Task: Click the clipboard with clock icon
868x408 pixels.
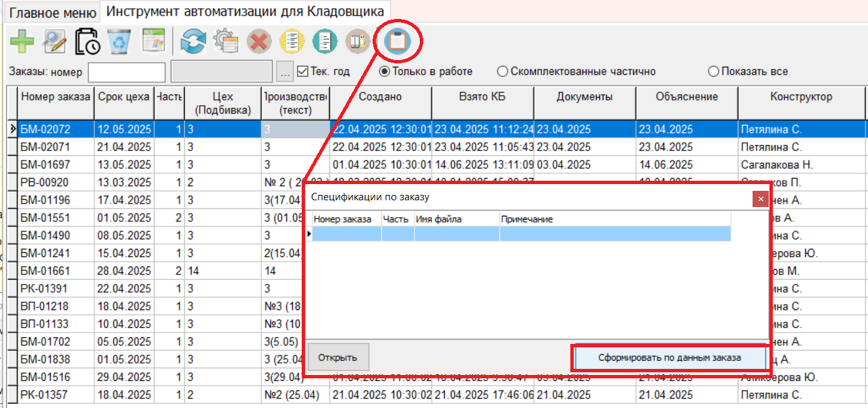Action: (x=87, y=42)
